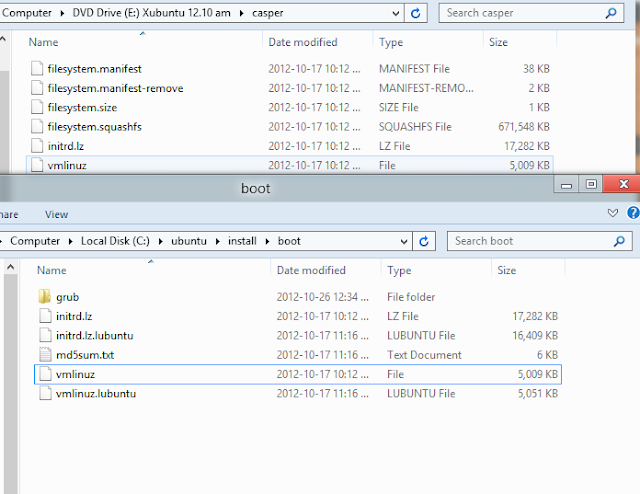Screen dimensions: 640x494
Task: Select the 'initrd.lz.lubuntu' file name
Action: 95,336
